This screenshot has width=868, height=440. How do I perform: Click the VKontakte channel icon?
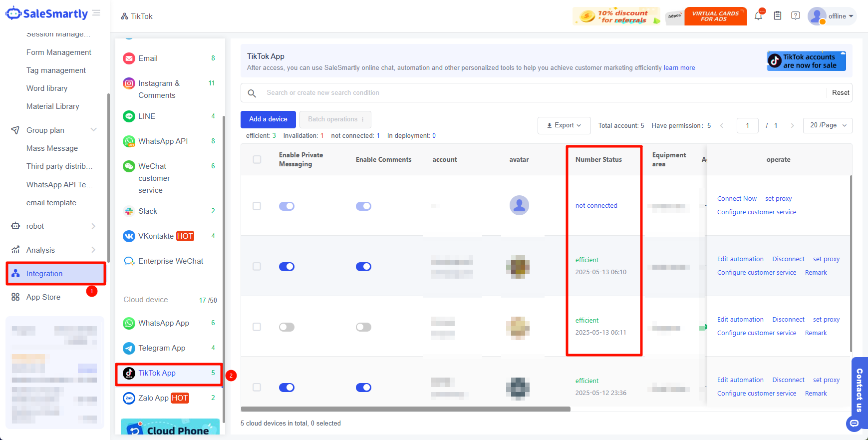(129, 236)
